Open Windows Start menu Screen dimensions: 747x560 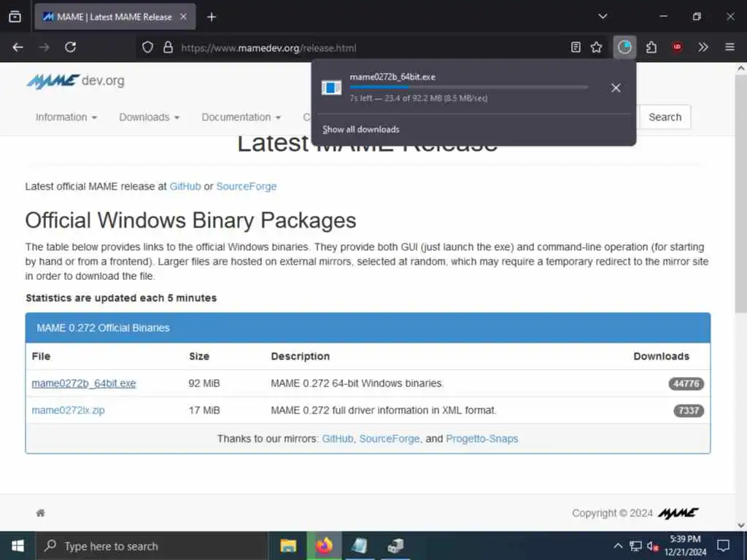coord(18,545)
